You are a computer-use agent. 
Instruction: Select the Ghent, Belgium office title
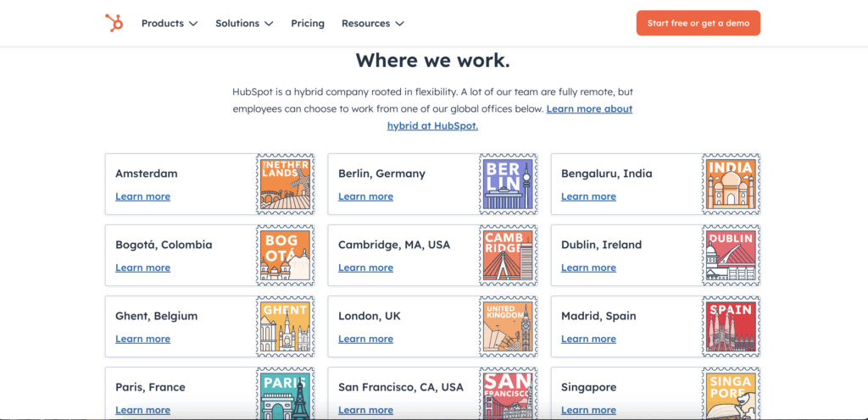[x=157, y=316]
